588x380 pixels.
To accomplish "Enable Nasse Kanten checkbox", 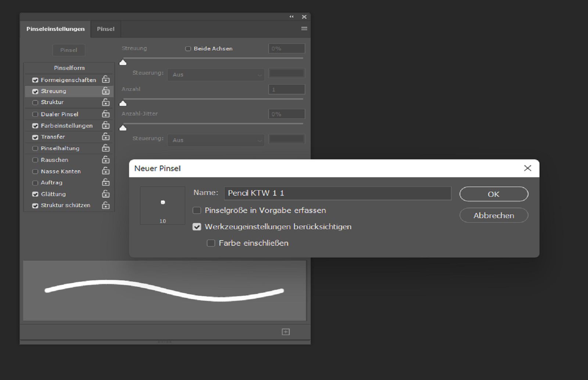I will 35,171.
